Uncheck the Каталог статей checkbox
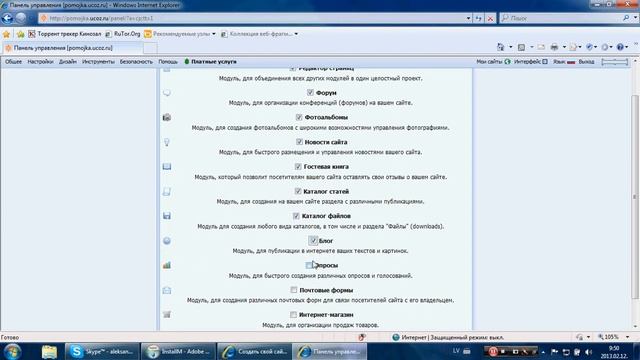The image size is (640, 360). (x=298, y=191)
